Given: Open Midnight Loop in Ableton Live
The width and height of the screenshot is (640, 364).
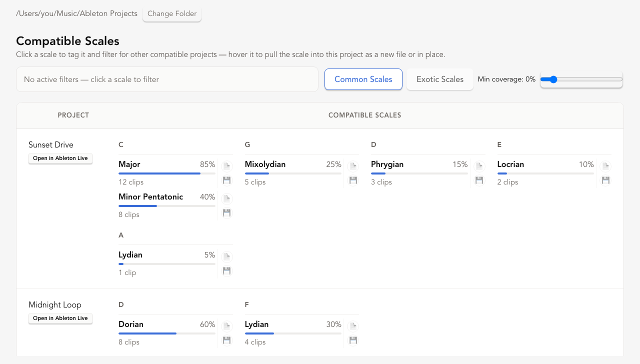Looking at the screenshot, I should tap(60, 318).
